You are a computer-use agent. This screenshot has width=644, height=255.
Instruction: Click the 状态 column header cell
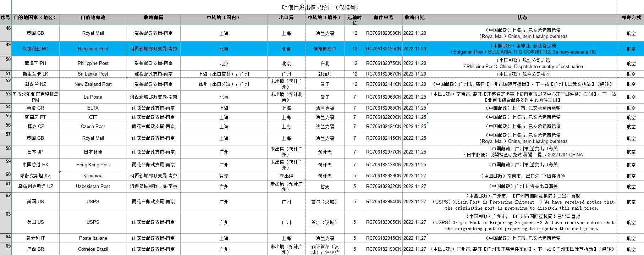coord(522,18)
